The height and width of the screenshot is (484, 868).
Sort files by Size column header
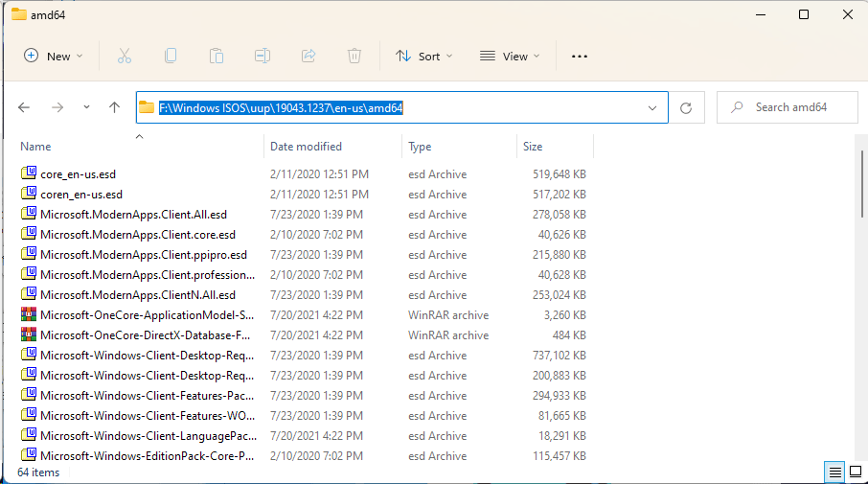pyautogui.click(x=533, y=147)
